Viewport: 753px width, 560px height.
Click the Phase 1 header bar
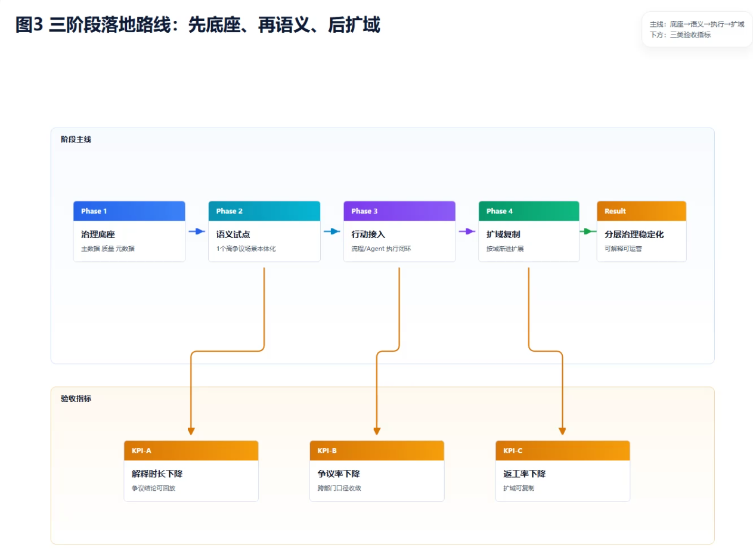[x=129, y=211]
